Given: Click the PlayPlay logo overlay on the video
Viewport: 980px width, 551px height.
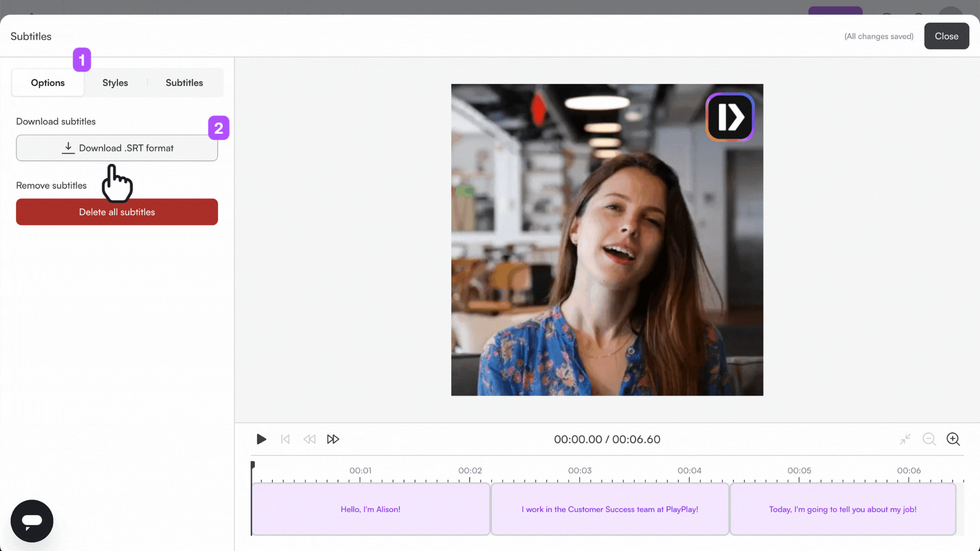Looking at the screenshot, I should 729,116.
